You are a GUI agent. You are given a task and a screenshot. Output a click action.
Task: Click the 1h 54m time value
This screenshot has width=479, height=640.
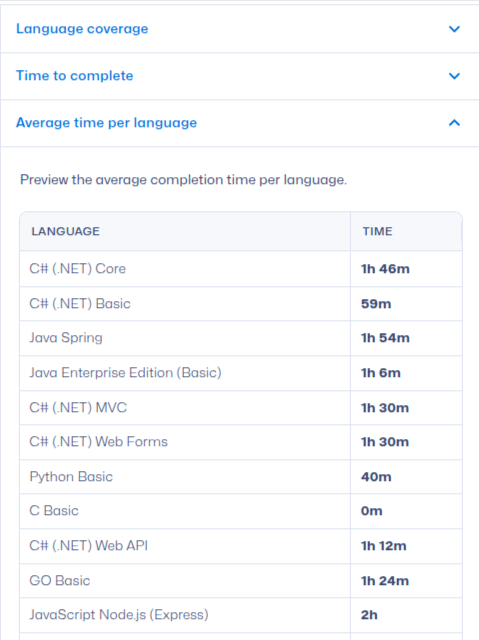(385, 338)
